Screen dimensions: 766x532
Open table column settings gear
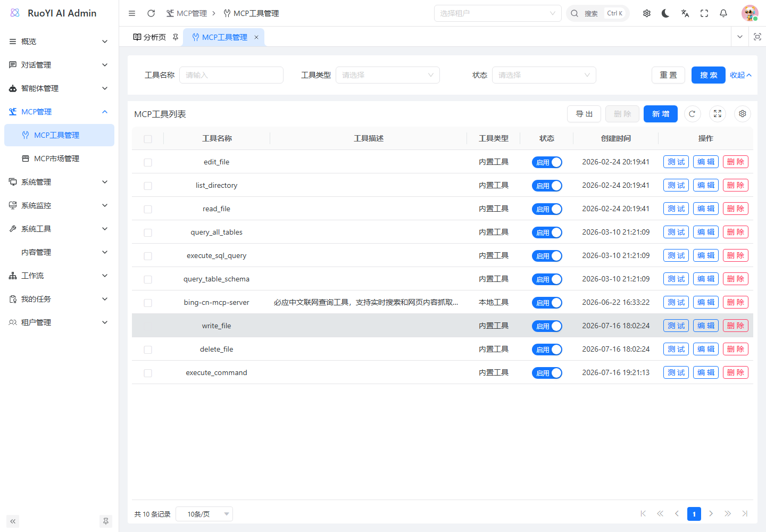743,114
